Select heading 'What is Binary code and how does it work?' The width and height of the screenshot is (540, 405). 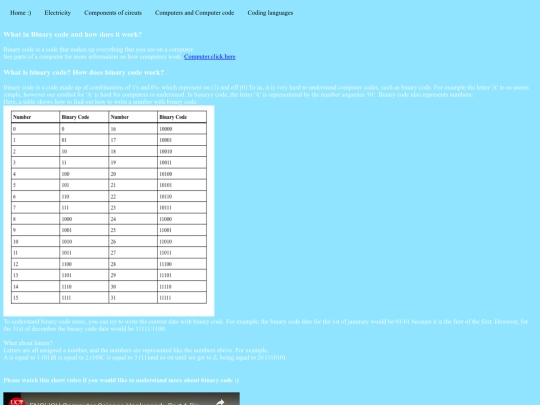coord(72,34)
